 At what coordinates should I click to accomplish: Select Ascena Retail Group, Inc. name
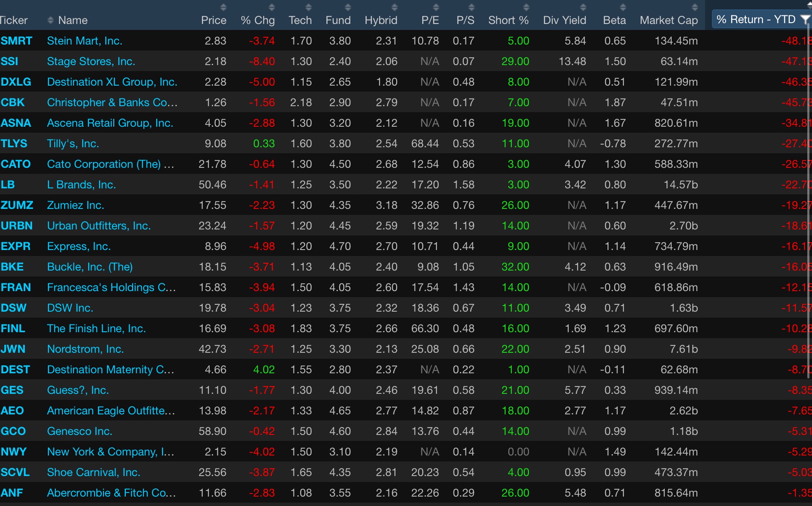pyautogui.click(x=110, y=123)
